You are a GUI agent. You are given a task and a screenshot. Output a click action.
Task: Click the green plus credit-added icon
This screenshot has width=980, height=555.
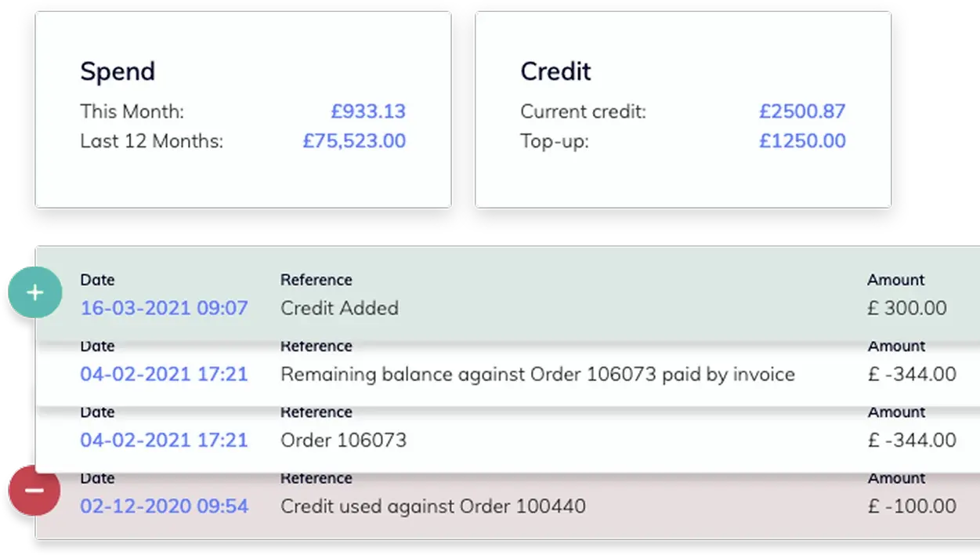(x=34, y=292)
